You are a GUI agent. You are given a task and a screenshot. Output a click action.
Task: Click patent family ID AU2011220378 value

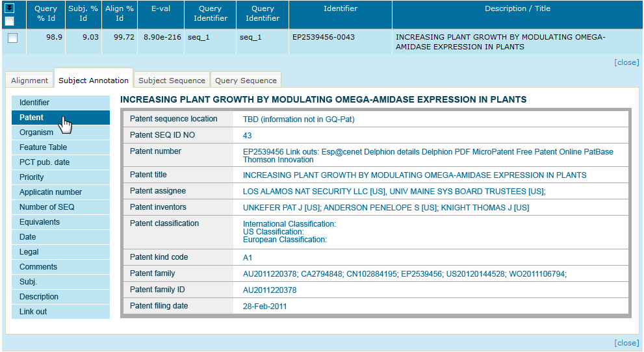(270, 290)
